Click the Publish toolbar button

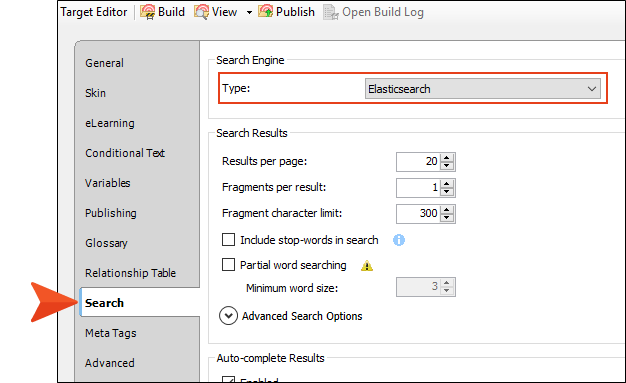click(286, 12)
